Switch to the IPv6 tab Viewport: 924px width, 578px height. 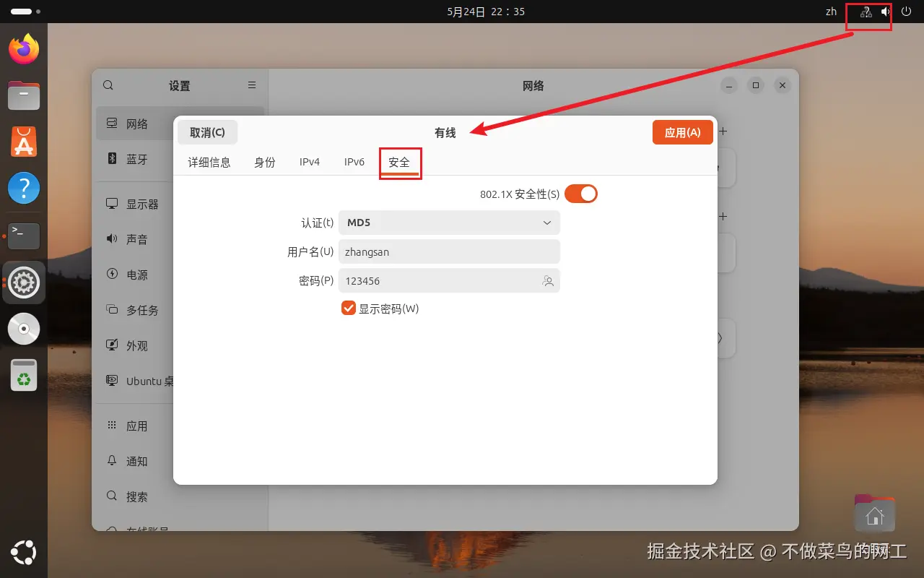pos(354,162)
